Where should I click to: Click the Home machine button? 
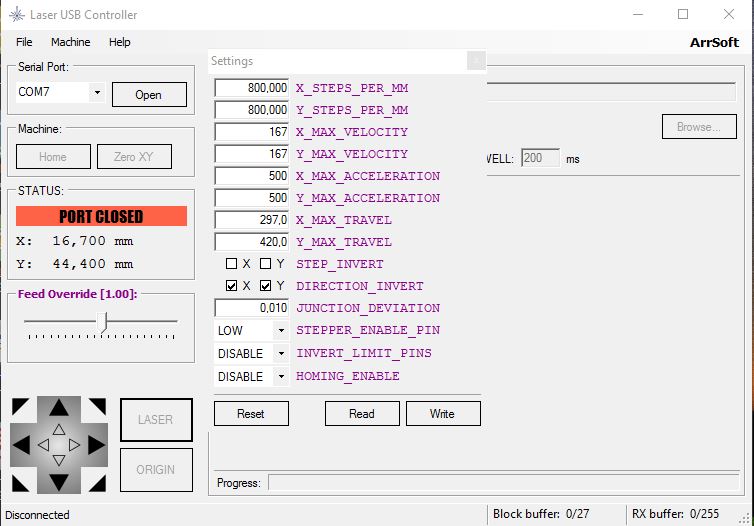(53, 157)
